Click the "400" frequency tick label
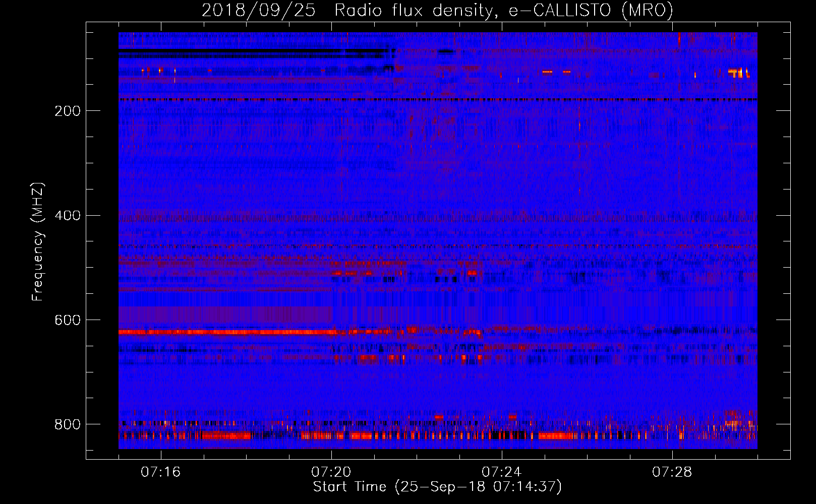Image resolution: width=816 pixels, height=504 pixels. [67, 216]
